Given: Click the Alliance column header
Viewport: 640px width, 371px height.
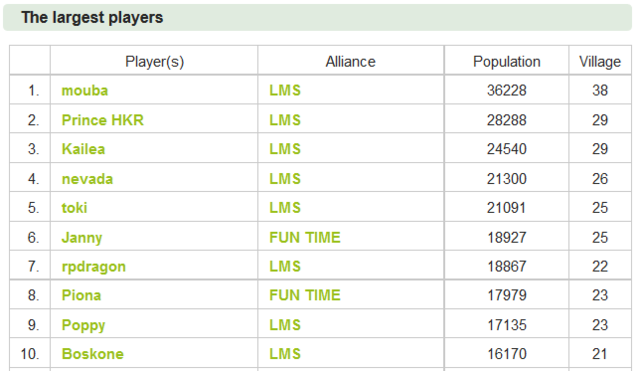Looking at the screenshot, I should (350, 62).
